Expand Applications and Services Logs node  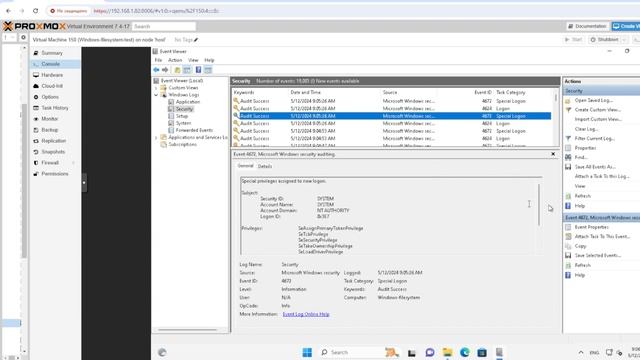pos(156,138)
